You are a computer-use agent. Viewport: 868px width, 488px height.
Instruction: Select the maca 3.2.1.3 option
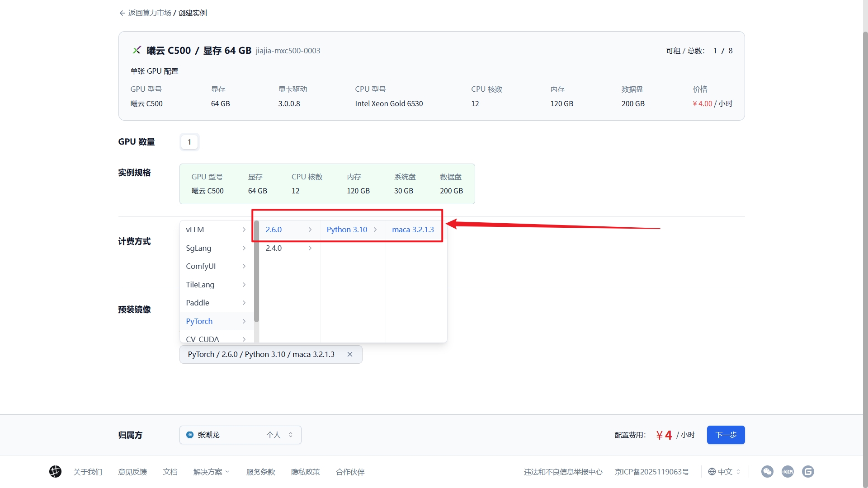[x=413, y=230]
